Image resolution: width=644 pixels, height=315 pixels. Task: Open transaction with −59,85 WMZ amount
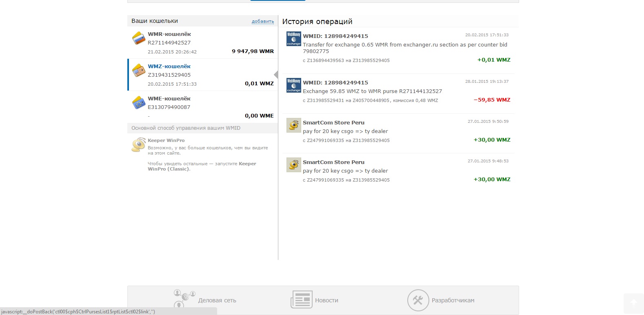pos(492,100)
